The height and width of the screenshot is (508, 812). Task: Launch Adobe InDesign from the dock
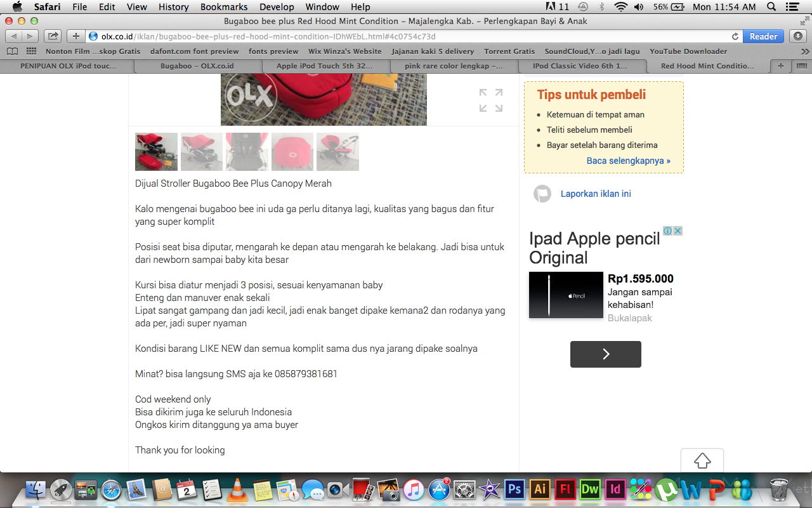tap(615, 490)
